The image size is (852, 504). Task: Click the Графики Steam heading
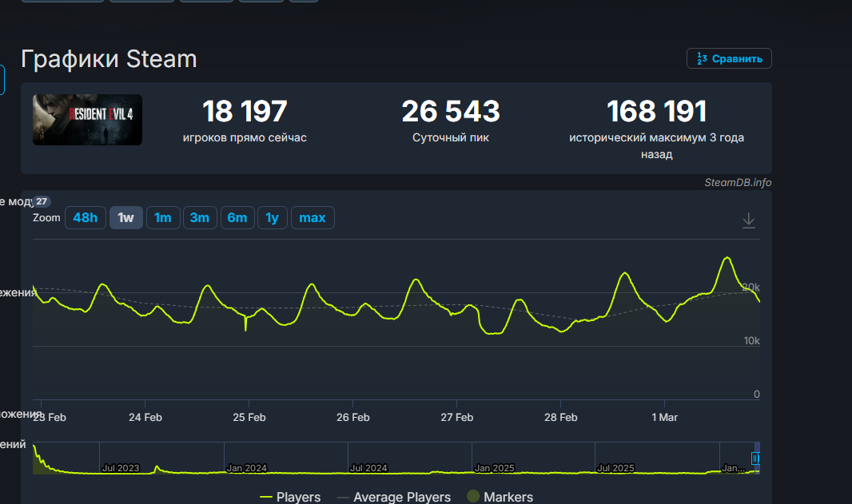tap(109, 58)
